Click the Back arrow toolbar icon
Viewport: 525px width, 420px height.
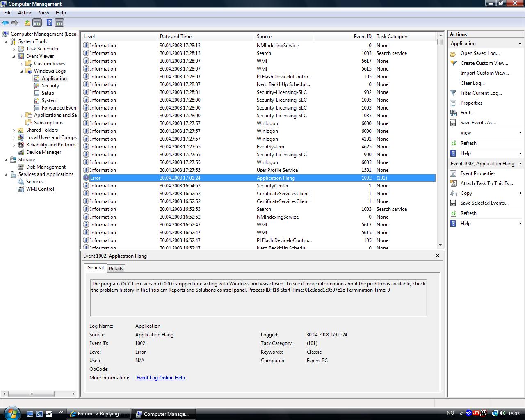(5, 23)
